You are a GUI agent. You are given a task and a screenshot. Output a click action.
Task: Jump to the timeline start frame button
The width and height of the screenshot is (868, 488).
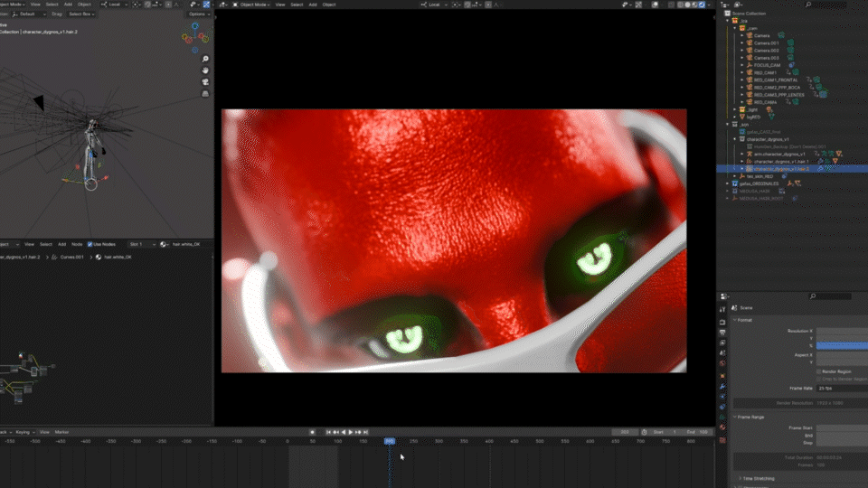tap(328, 432)
